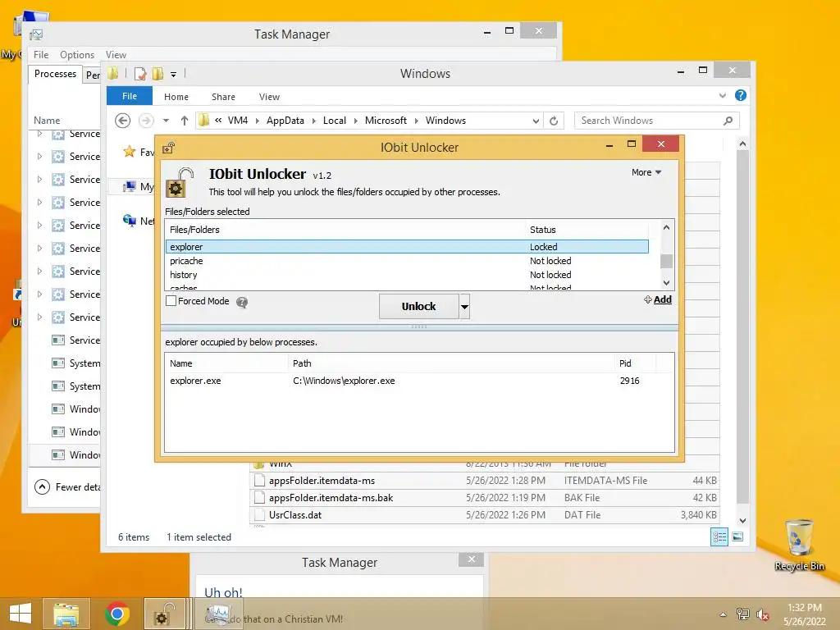Click the IObit Unlocker padlock logo

(x=180, y=183)
